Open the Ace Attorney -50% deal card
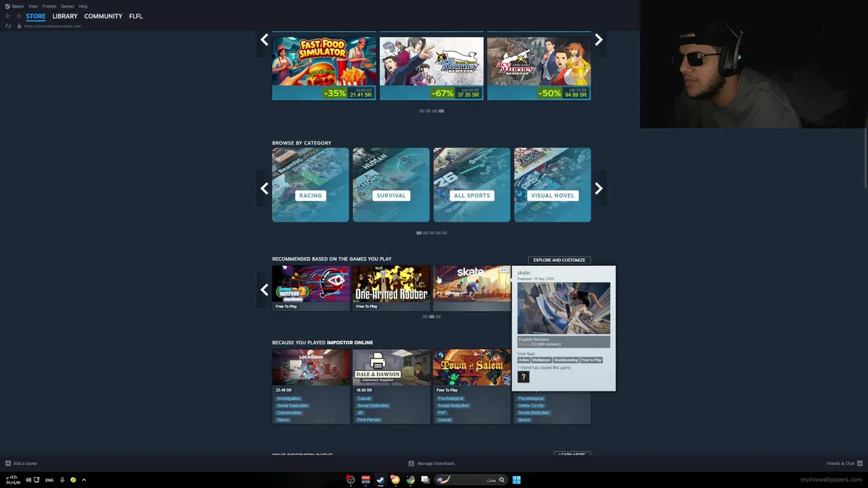This screenshot has width=868, height=488. pos(539,68)
